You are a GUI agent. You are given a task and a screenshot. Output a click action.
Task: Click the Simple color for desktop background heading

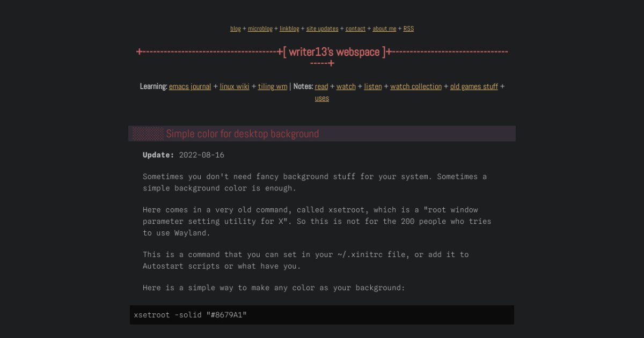coord(243,134)
